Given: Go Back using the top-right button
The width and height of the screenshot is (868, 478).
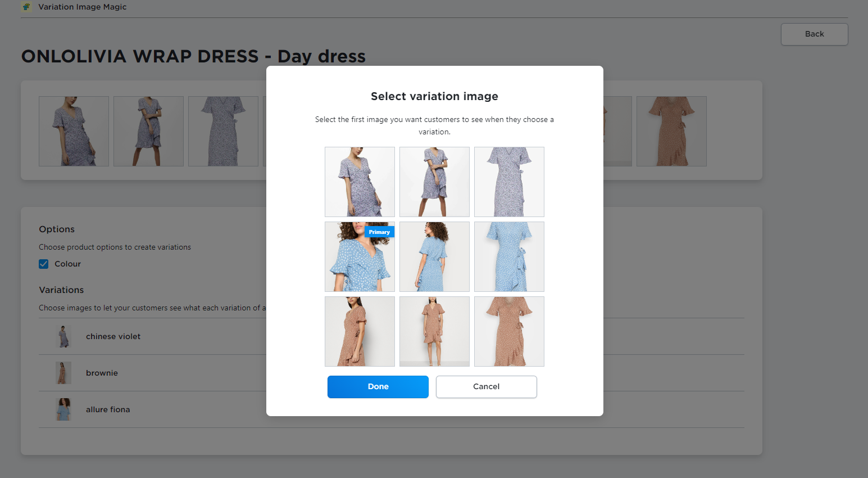Looking at the screenshot, I should 815,34.
